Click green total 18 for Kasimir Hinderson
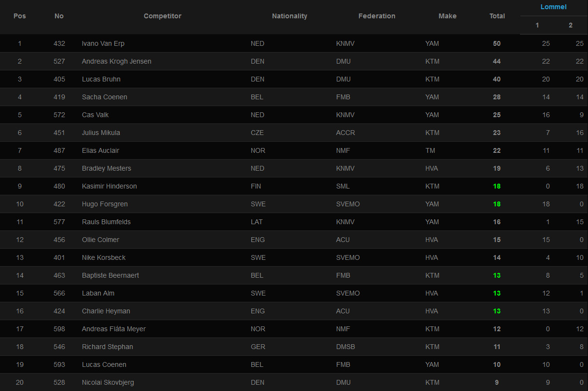The image size is (588, 391). coord(497,186)
